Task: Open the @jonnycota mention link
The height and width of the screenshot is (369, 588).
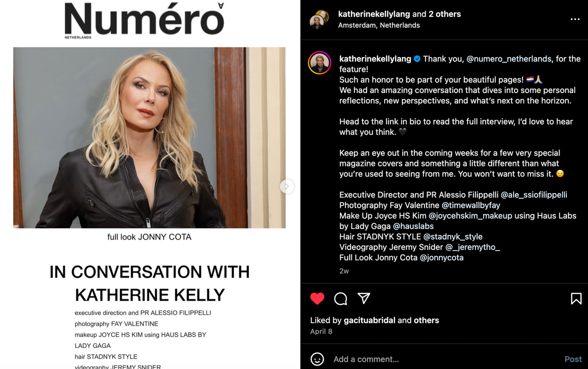Action: click(x=441, y=257)
